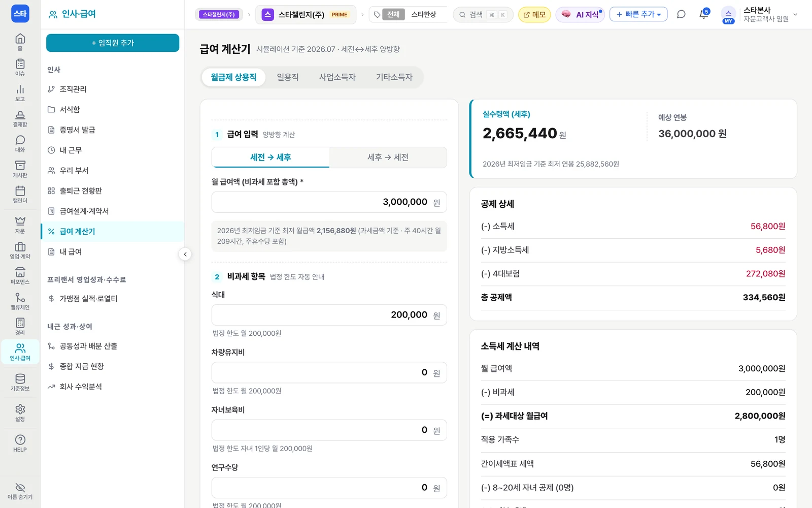Screen dimensions: 812x508
Task: Open the 결재함 approval icon
Action: click(x=20, y=118)
